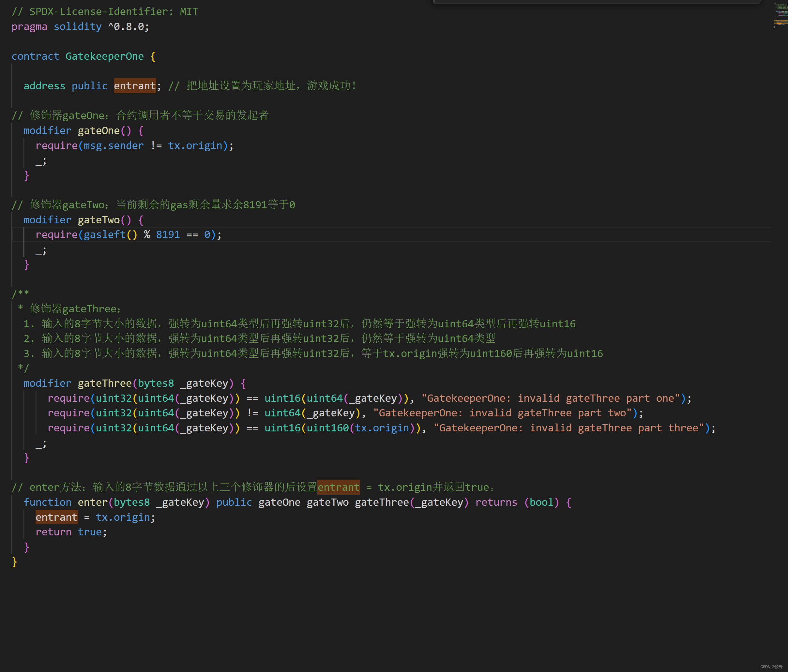
Task: Click comment line starting with '3. 输入的8字节'
Action: 313,353
